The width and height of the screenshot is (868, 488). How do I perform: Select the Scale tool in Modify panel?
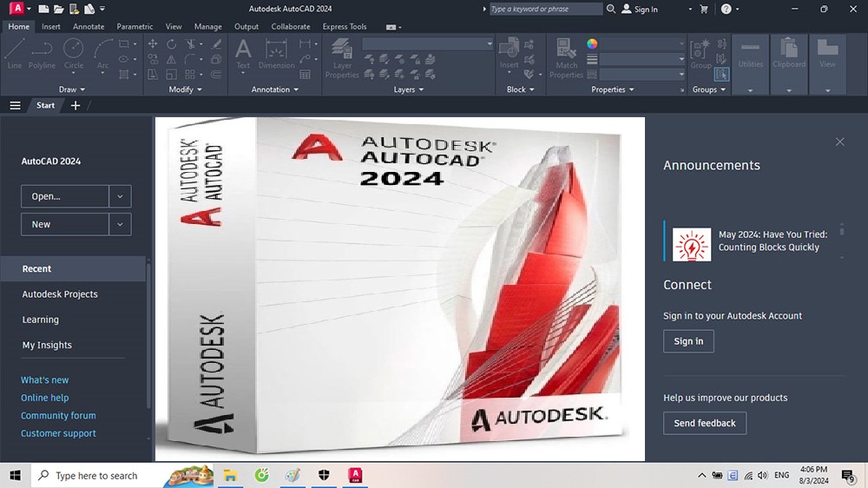point(172,74)
